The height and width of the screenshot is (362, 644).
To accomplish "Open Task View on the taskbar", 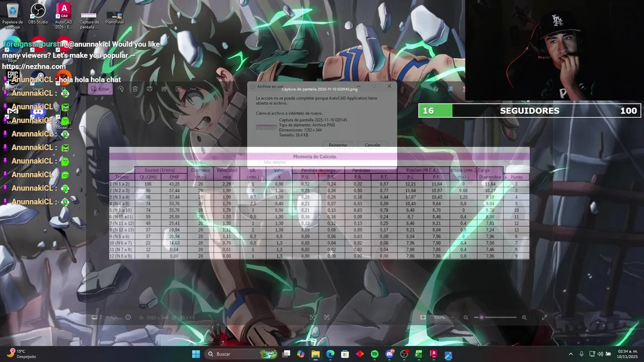I will pos(286,354).
